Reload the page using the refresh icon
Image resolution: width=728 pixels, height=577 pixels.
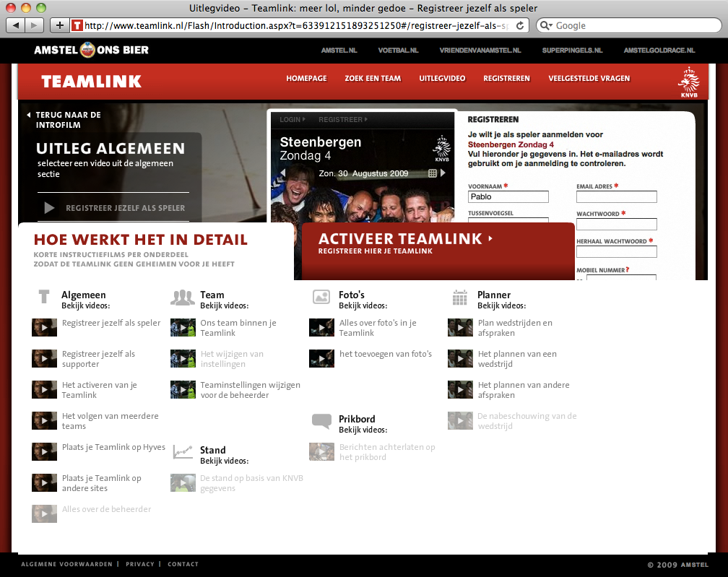click(520, 25)
